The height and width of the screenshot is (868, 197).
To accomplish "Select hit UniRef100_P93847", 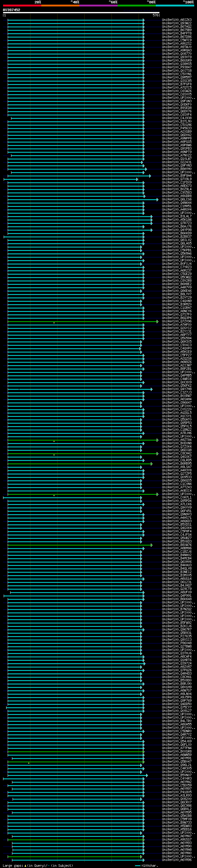I will coord(176,67).
